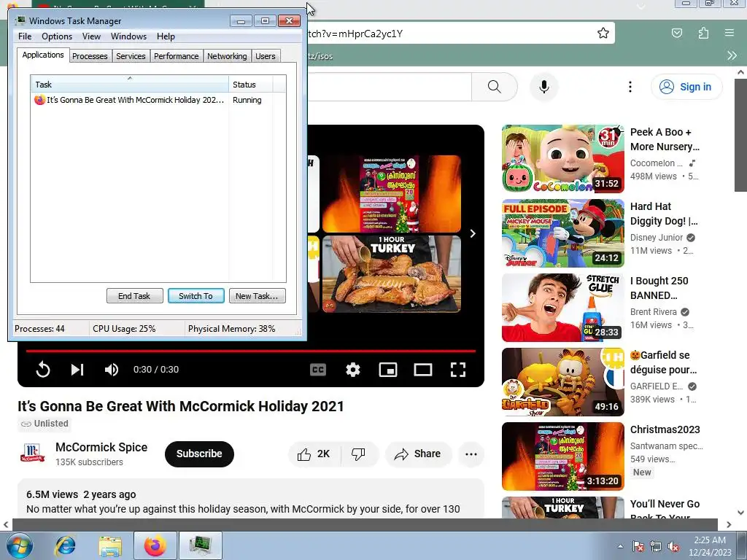The image size is (747, 560).
Task: Sort by Task column header
Action: pos(130,85)
